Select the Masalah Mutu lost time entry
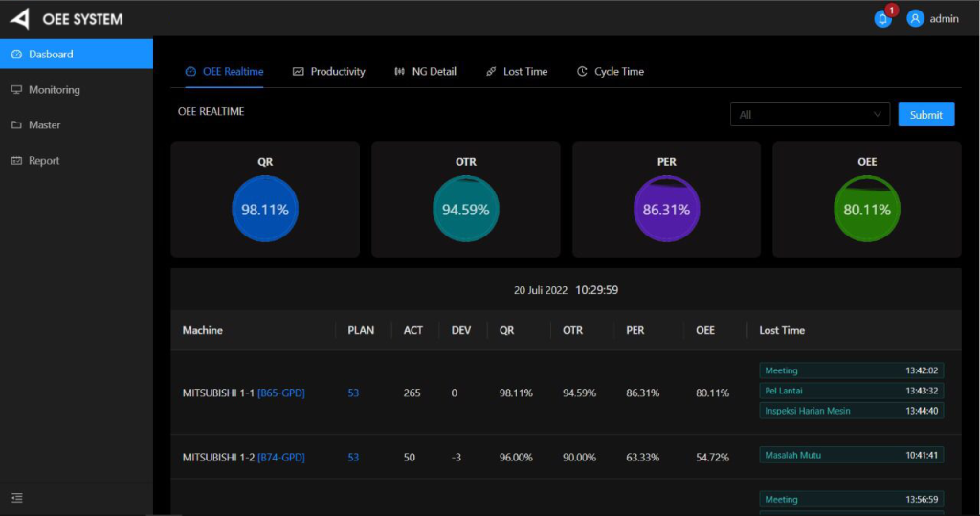 point(851,455)
